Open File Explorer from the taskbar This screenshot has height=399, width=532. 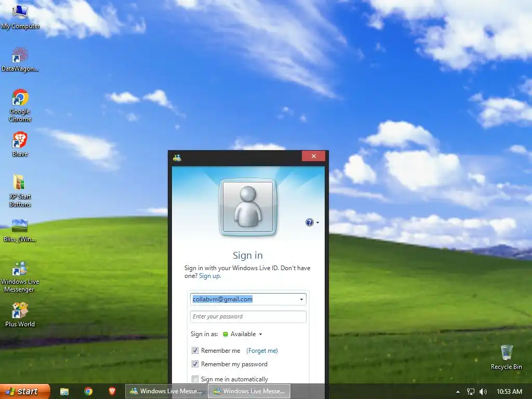pos(64,392)
